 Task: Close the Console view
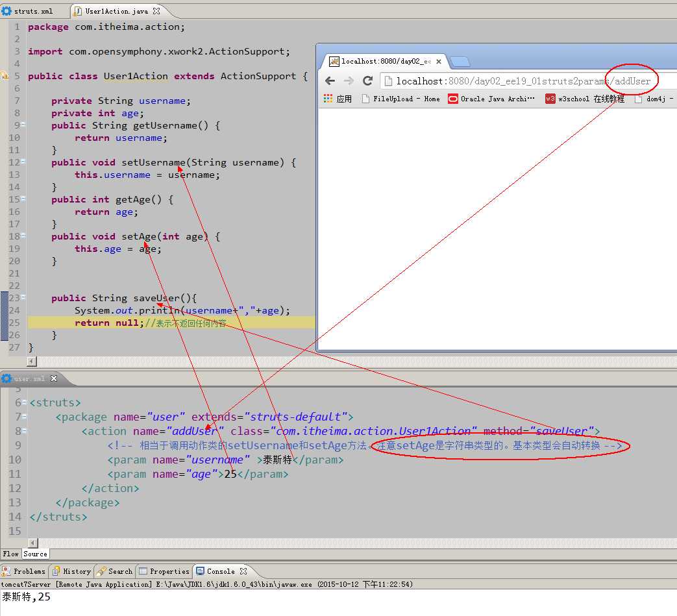pos(243,571)
